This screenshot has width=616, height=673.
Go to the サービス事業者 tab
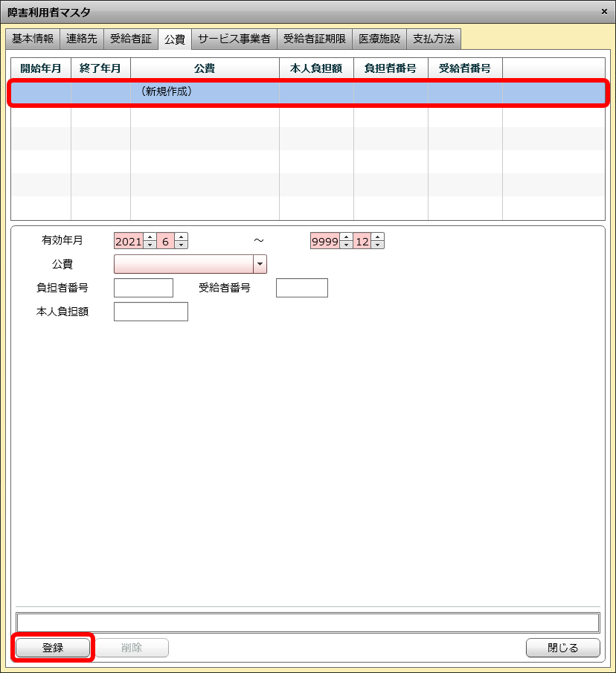[234, 39]
